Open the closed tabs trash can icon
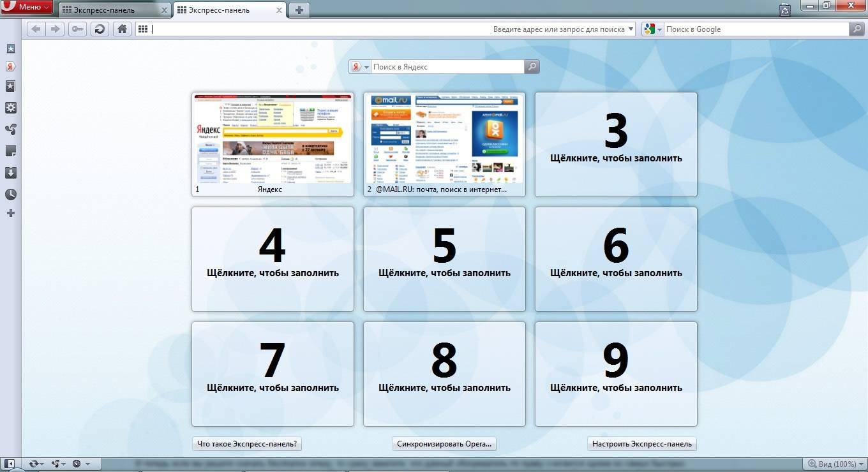868x472 pixels. coord(785,9)
